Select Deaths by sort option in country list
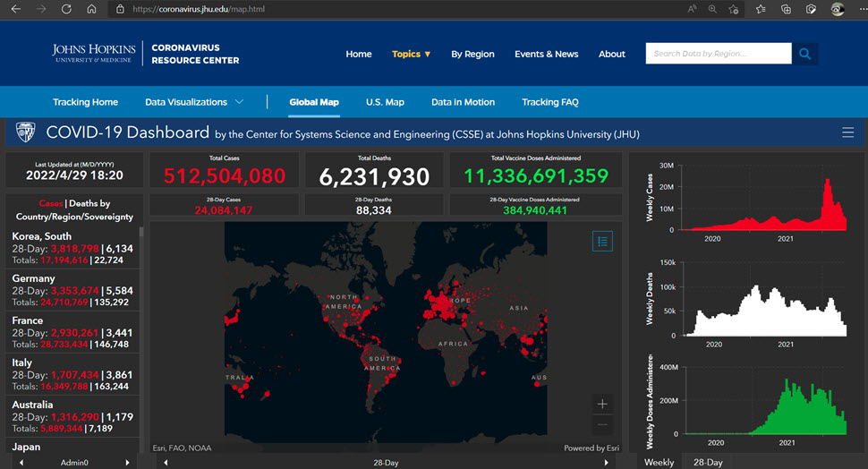Viewport: 868px width, 469px height. pyautogui.click(x=89, y=203)
